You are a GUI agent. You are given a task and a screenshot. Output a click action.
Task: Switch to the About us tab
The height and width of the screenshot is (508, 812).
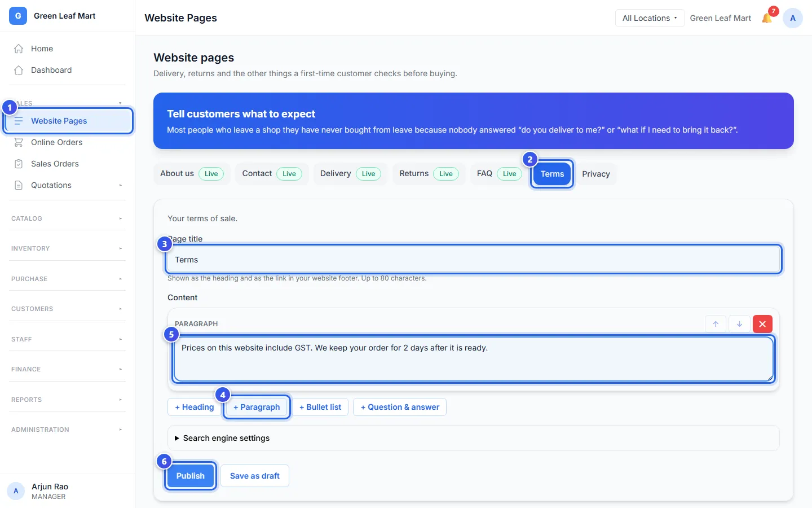(x=192, y=174)
